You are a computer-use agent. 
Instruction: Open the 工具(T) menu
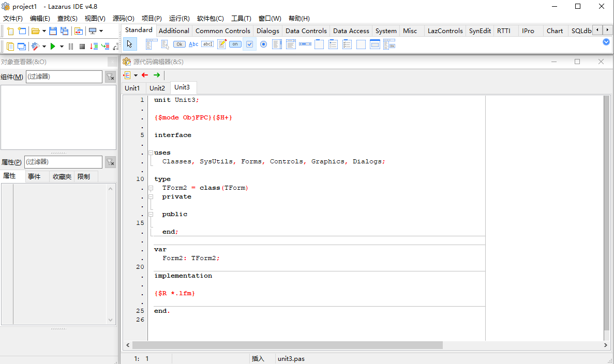(241, 19)
